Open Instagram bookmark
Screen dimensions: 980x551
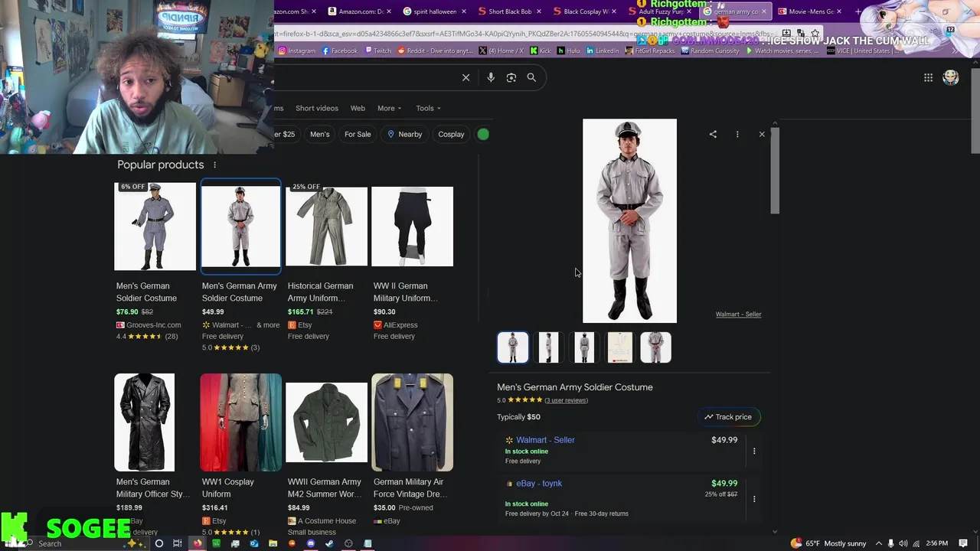click(x=297, y=51)
